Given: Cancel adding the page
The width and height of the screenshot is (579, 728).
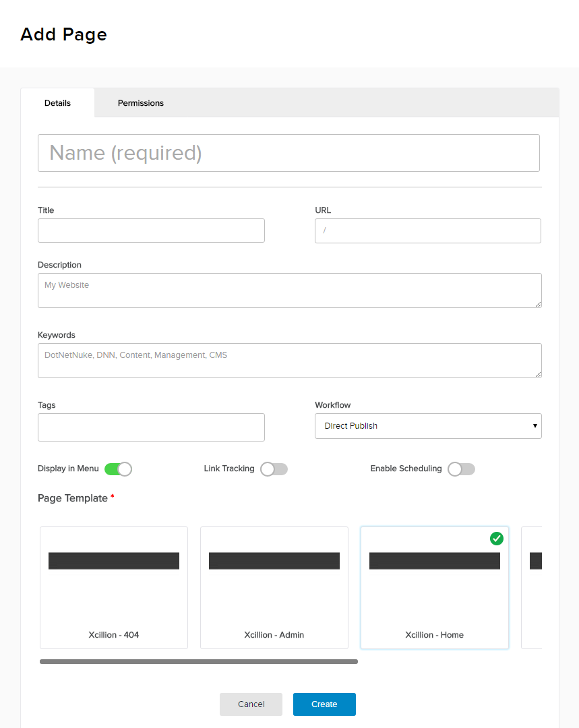Looking at the screenshot, I should [251, 704].
